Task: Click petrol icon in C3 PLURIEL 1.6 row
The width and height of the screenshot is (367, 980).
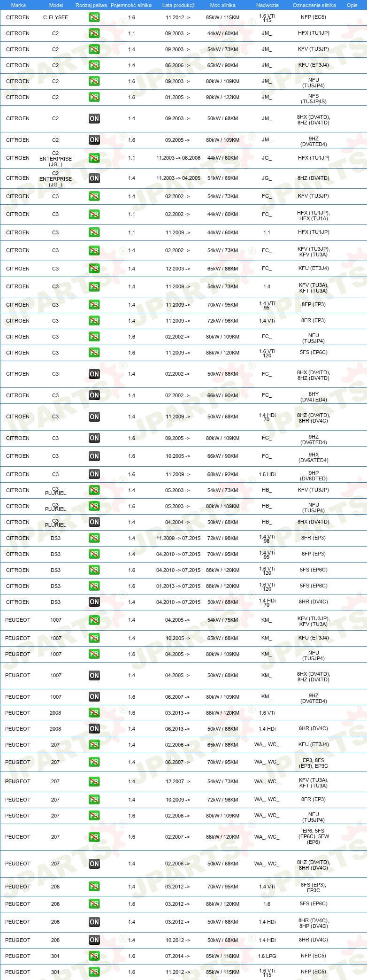Action: coord(94,506)
